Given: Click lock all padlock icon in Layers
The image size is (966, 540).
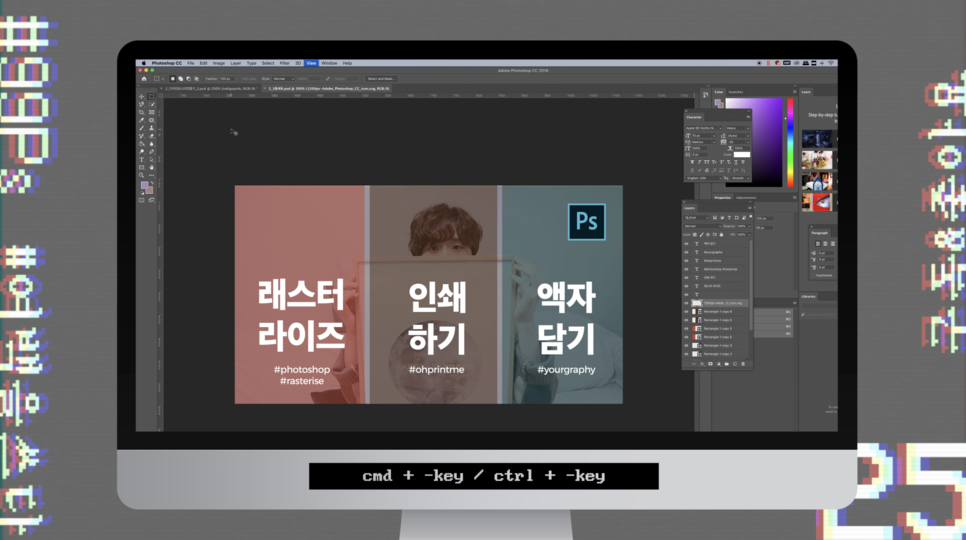Looking at the screenshot, I should (x=721, y=235).
